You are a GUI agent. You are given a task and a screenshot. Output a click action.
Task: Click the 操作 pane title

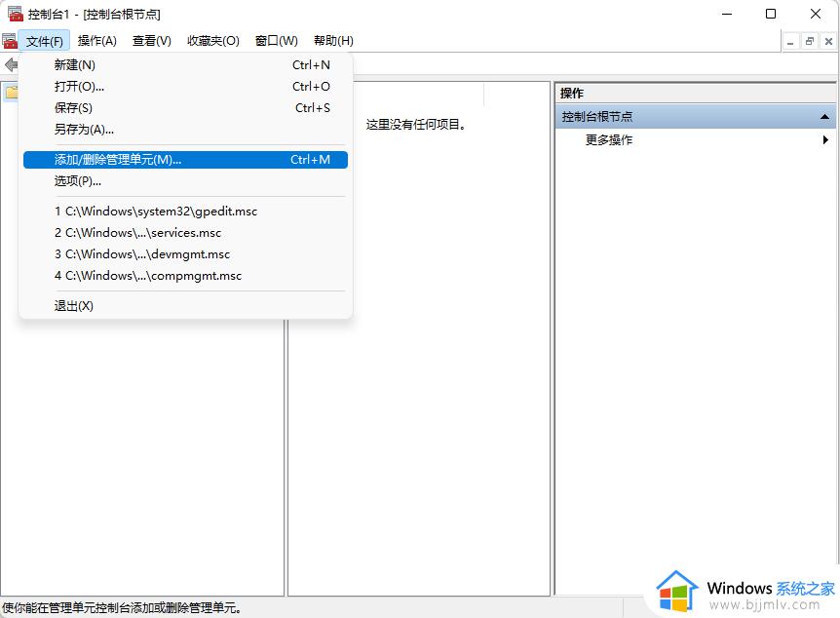[x=572, y=94]
